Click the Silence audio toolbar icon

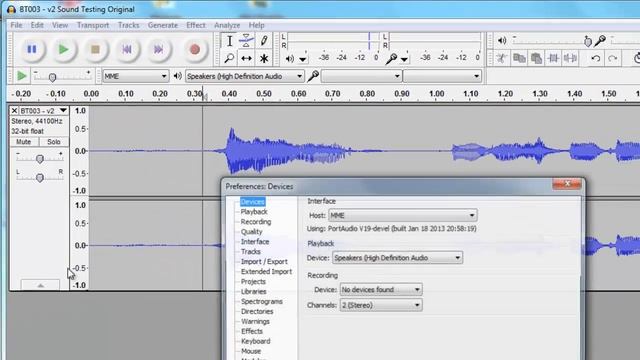coord(570,58)
